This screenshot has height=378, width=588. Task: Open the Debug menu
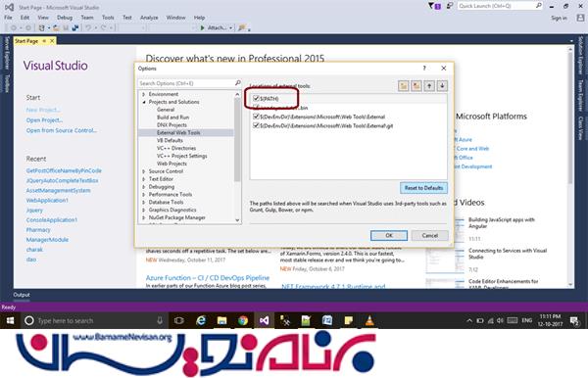tap(65, 18)
